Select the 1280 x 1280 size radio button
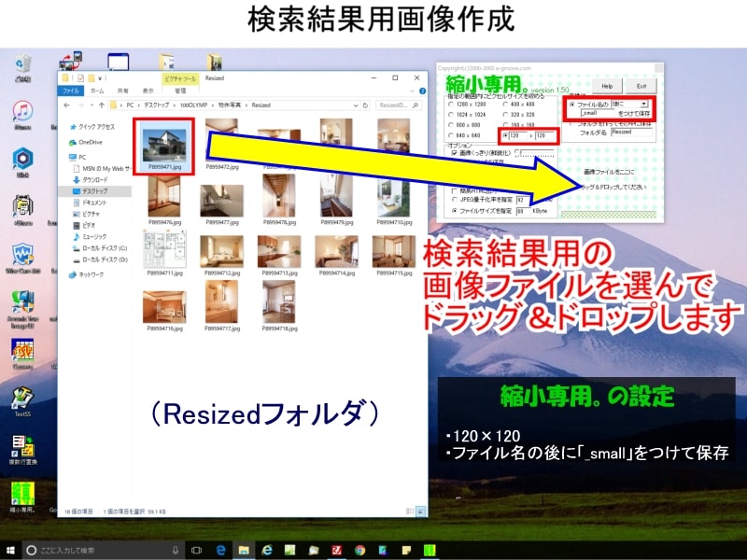Screen dimensions: 747x560 (451, 105)
